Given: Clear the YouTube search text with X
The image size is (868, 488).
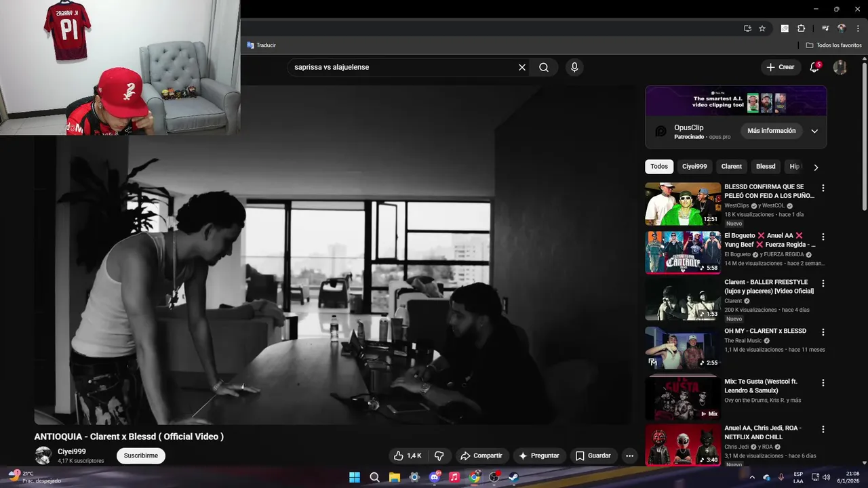Looking at the screenshot, I should pos(522,67).
